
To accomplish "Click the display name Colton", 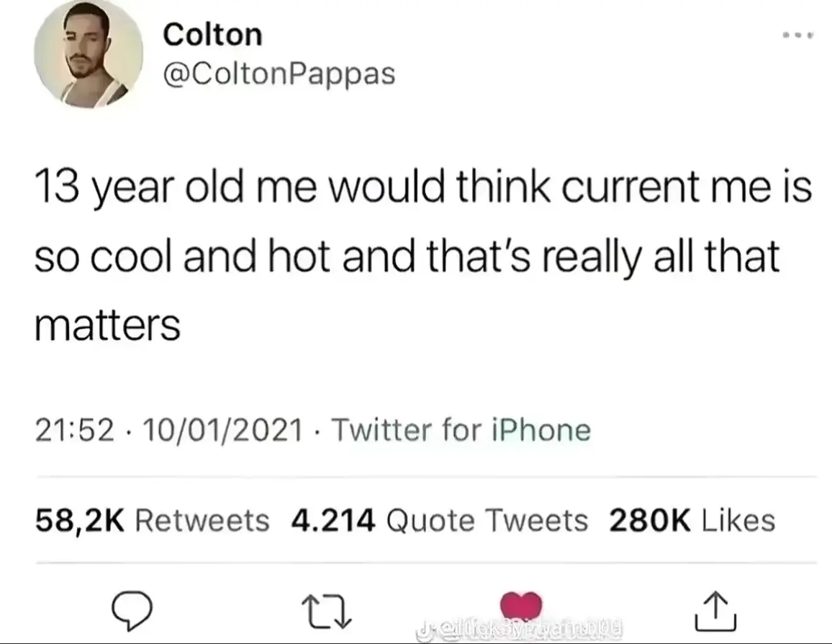I will click(x=212, y=34).
